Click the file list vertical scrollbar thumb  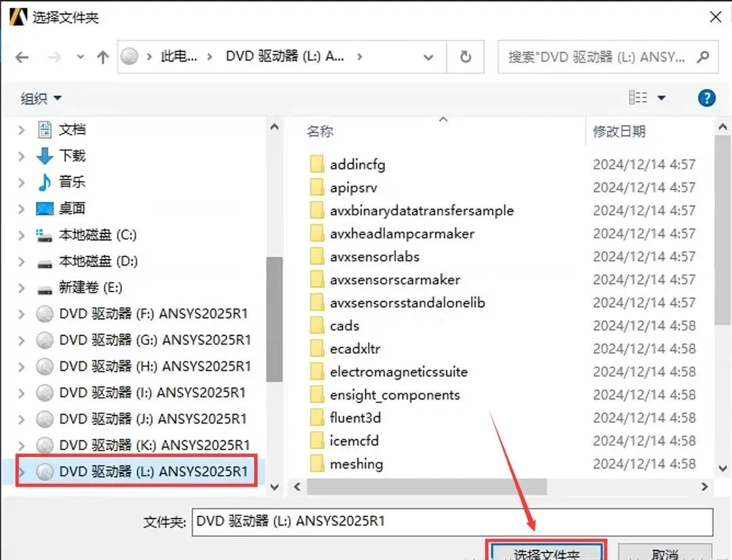(x=723, y=230)
